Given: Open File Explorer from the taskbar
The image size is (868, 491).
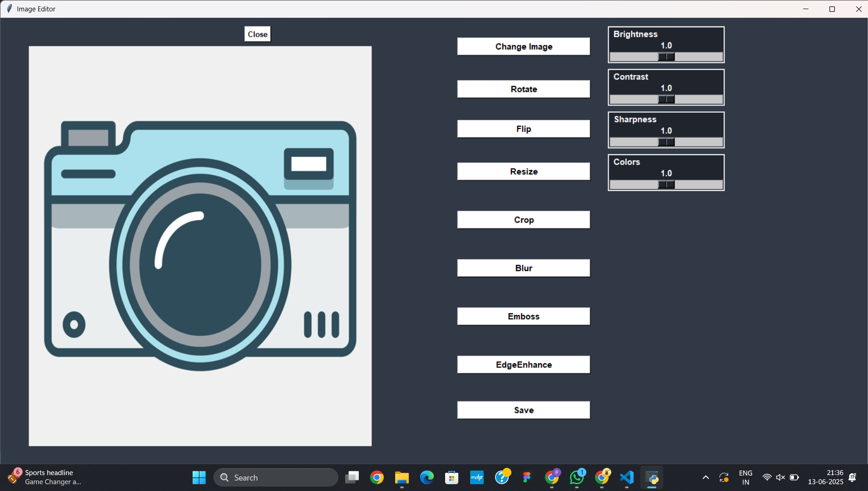Looking at the screenshot, I should point(402,477).
